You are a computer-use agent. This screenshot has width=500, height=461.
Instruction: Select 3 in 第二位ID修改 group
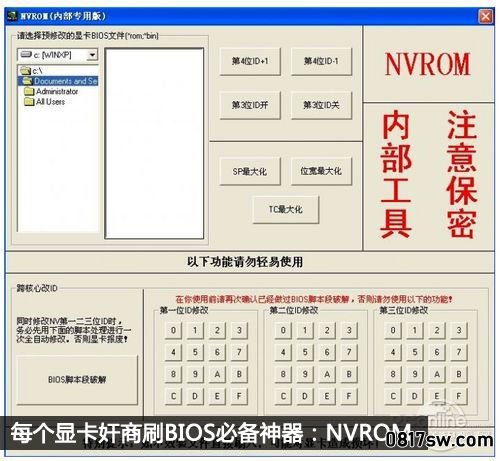[349, 330]
